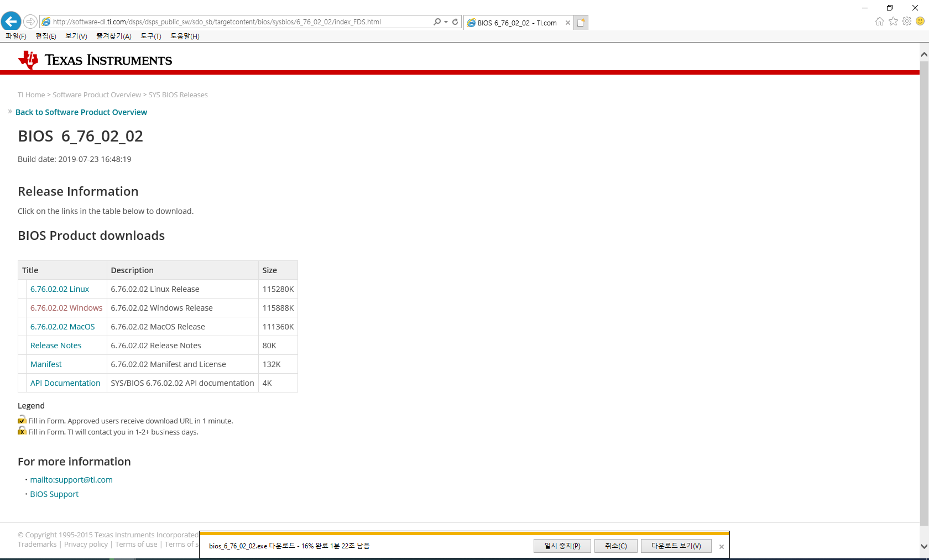Click the download progress status text
The width and height of the screenshot is (929, 560).
coord(289,546)
